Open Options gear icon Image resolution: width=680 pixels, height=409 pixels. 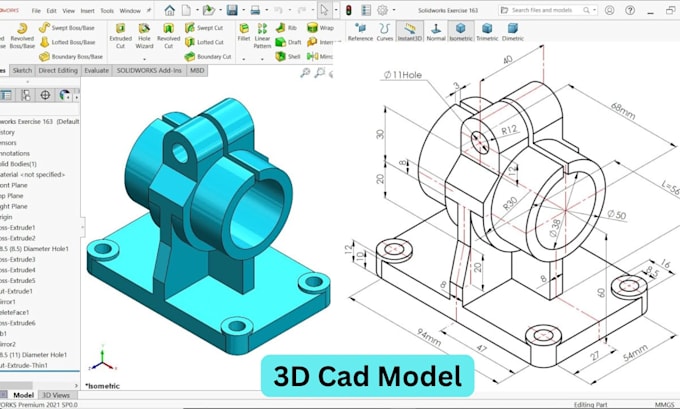(382, 10)
